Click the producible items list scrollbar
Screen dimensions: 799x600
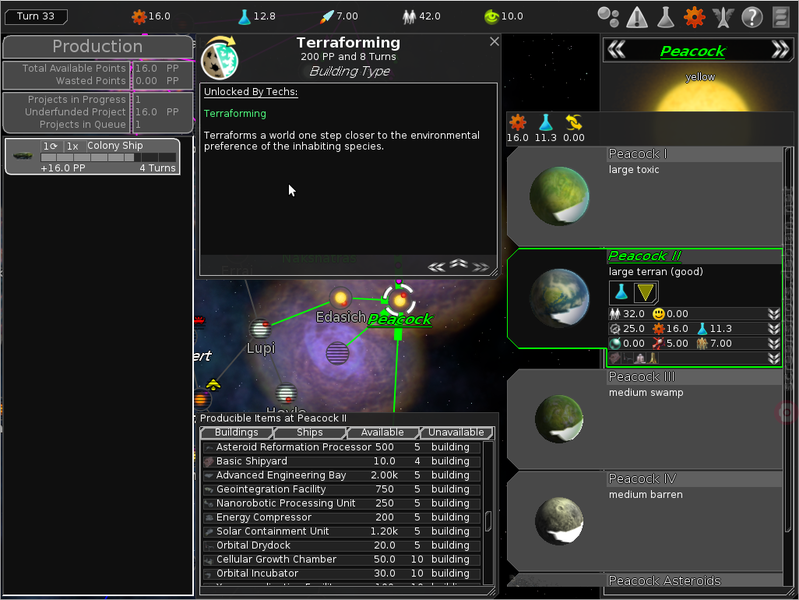click(x=488, y=520)
